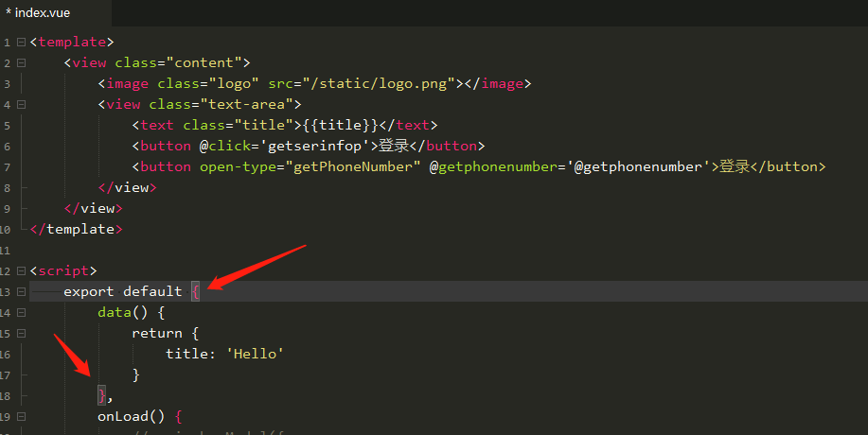Collapse the template tag fold on line 1
868x435 pixels.
click(x=21, y=42)
